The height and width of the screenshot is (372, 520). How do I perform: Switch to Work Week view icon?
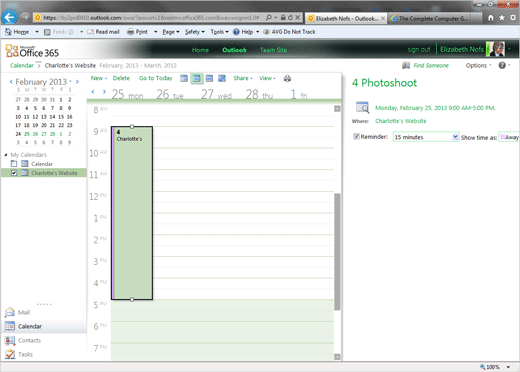[197, 78]
